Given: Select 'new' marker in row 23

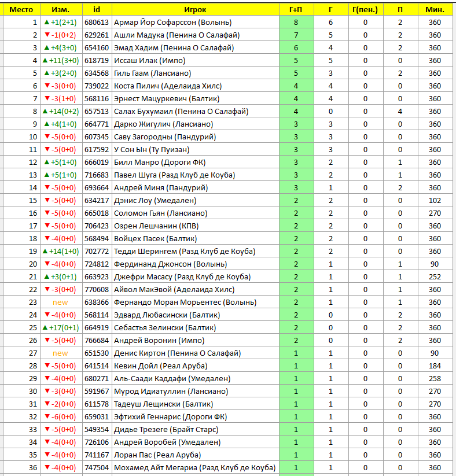Looking at the screenshot, I should 60,302.
